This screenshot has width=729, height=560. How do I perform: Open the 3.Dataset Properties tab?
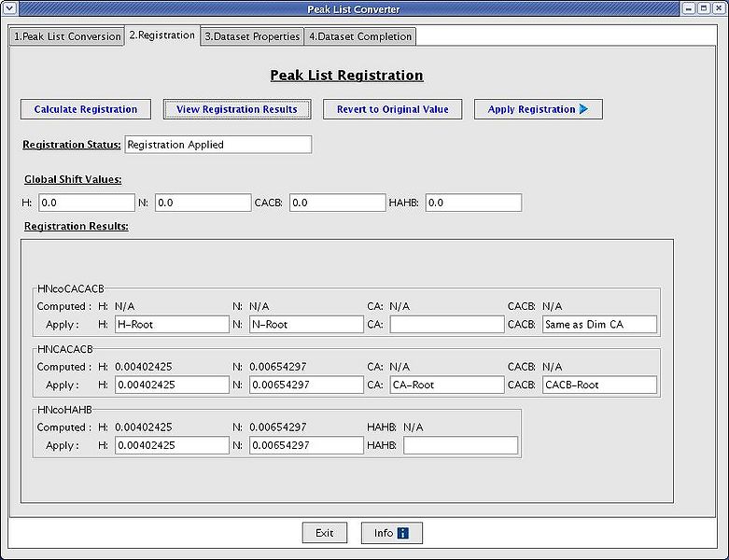[x=252, y=36]
